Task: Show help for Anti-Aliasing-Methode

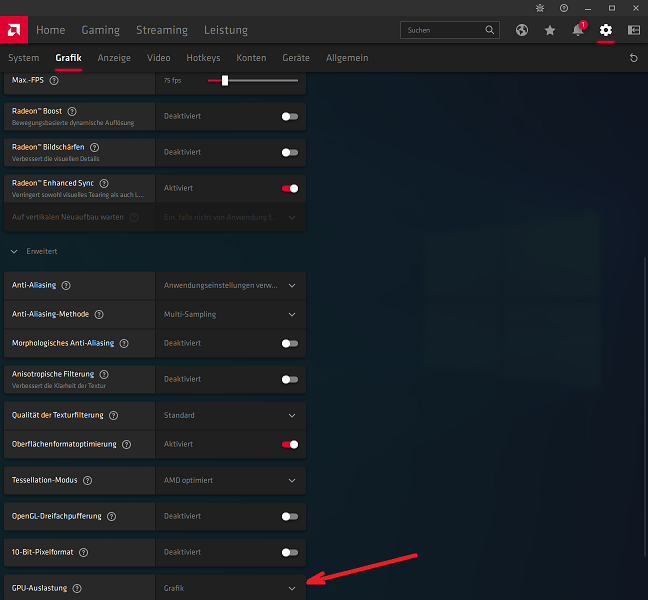Action: (99, 314)
